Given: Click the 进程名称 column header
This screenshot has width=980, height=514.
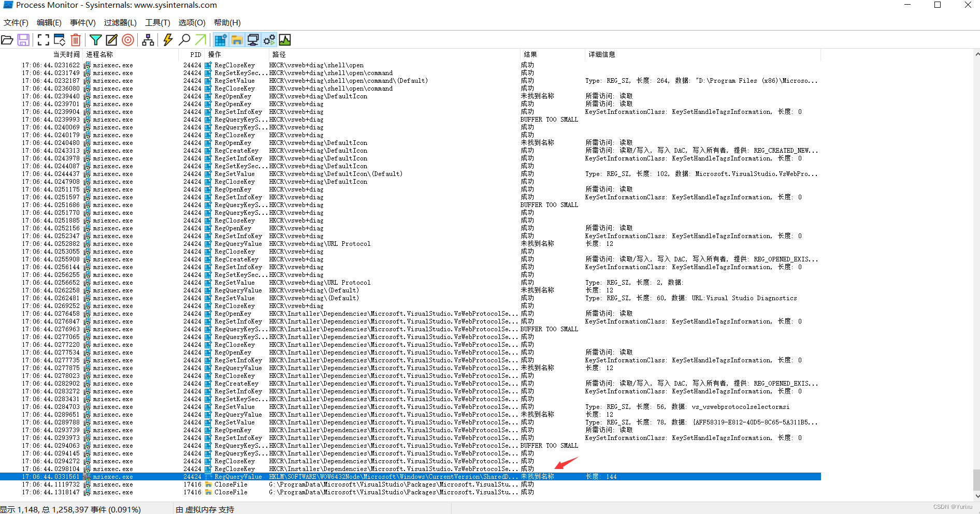Looking at the screenshot, I should pyautogui.click(x=130, y=54).
